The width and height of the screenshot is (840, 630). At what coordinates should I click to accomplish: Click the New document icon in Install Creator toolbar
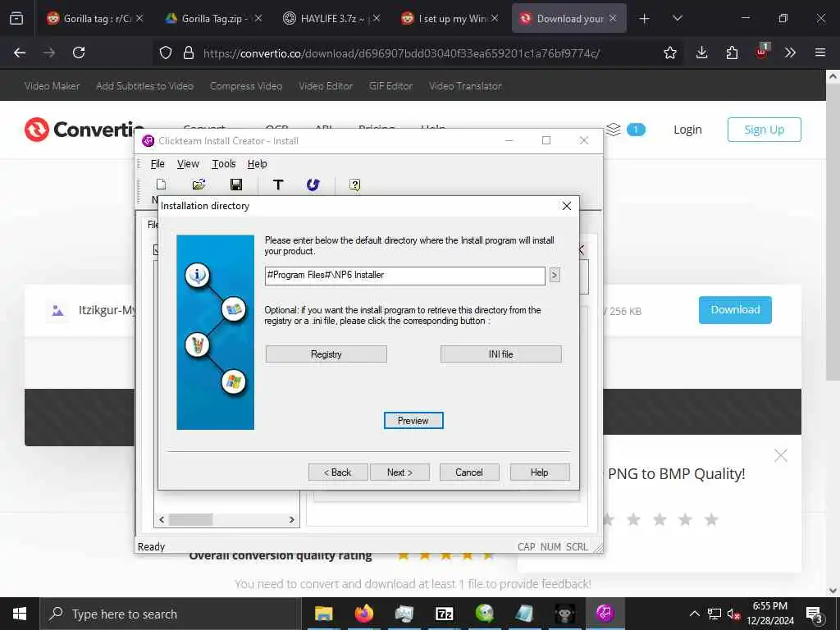coord(161,185)
